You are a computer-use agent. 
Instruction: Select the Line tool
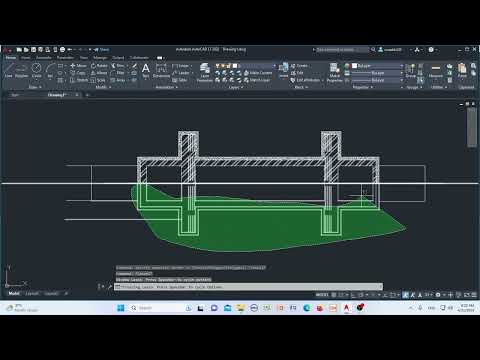point(9,71)
